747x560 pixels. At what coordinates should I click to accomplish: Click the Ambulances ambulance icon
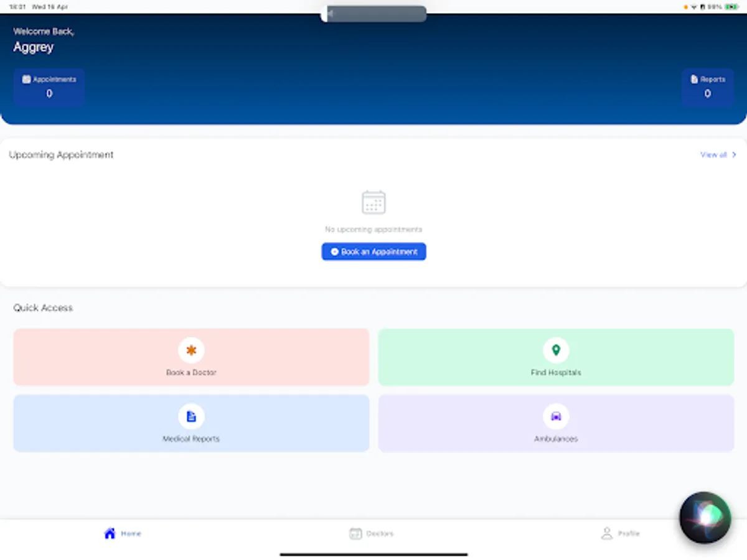click(556, 416)
